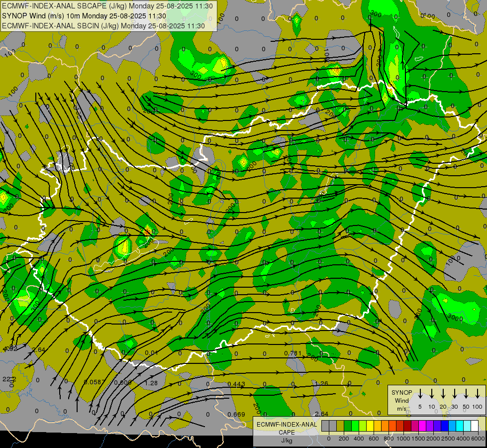The image size is (487, 448).
Task: Click the SYNOP Wind 10m title line
Action: (84, 16)
